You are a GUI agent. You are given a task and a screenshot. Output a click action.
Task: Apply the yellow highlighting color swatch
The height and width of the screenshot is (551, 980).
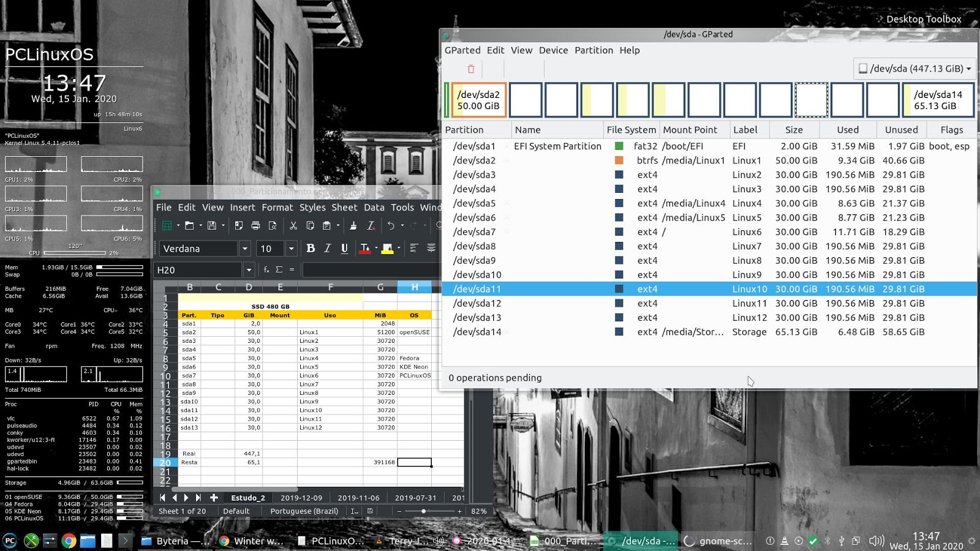point(387,248)
